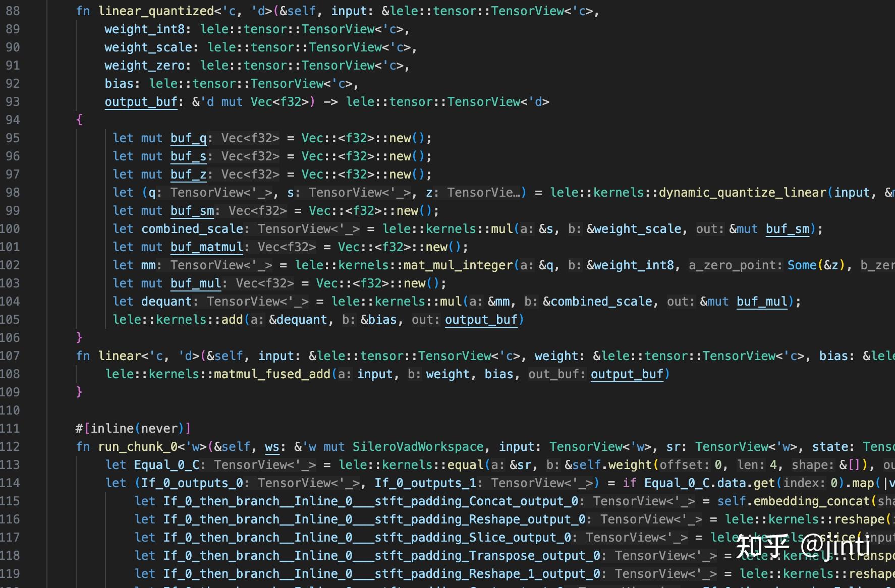Image resolution: width=895 pixels, height=588 pixels.
Task: Click line number 94 in gutter
Action: [13, 120]
